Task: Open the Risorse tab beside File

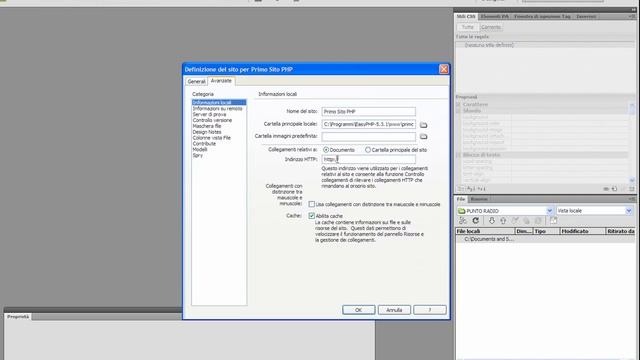Action: click(x=479, y=199)
